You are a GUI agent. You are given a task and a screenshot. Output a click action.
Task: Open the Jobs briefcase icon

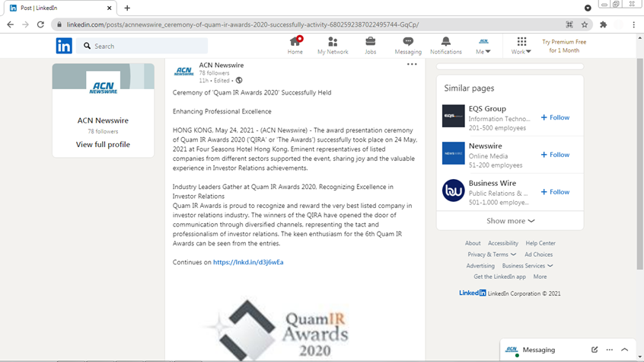click(371, 45)
